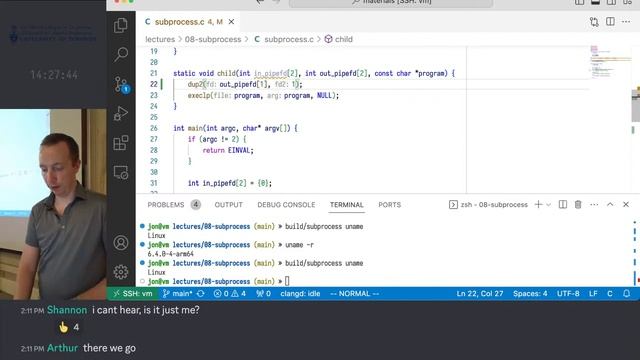Switch to the PORTS panel tab
640x360 pixels.
[x=389, y=204]
